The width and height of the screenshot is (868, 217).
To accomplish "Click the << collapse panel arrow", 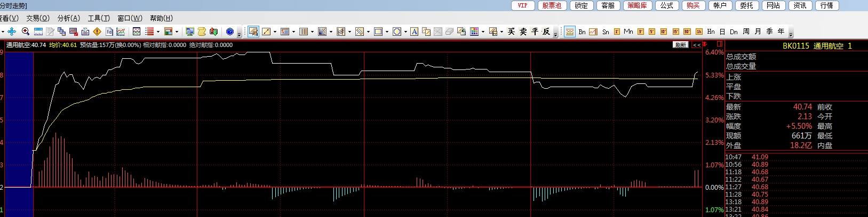I will [696, 45].
